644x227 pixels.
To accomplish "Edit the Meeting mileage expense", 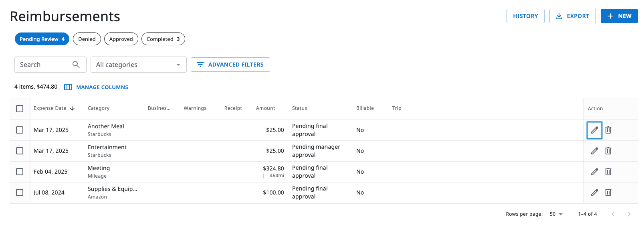I will [594, 172].
